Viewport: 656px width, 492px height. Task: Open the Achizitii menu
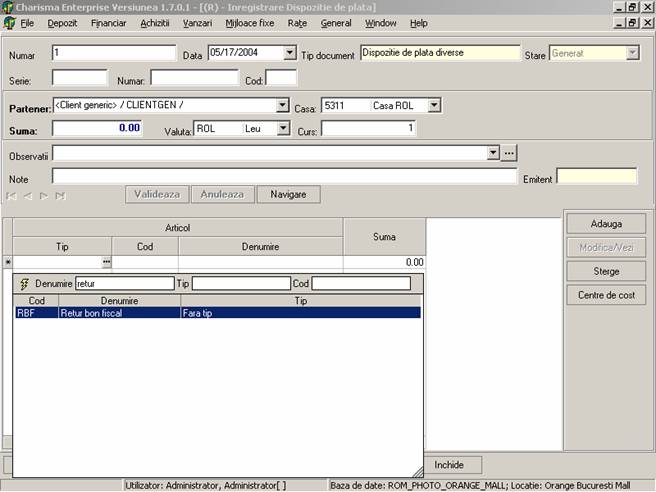(155, 23)
